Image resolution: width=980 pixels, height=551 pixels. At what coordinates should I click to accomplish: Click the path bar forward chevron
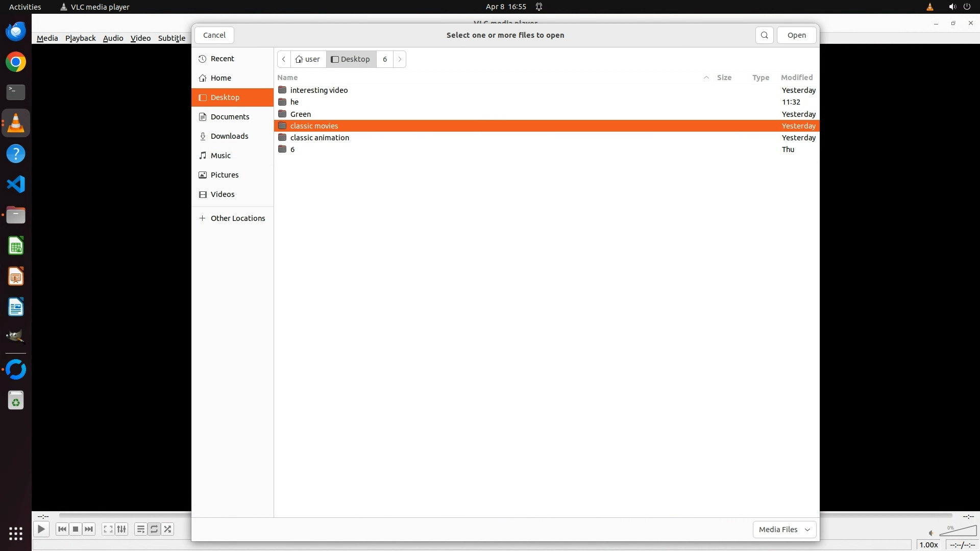[x=400, y=59]
